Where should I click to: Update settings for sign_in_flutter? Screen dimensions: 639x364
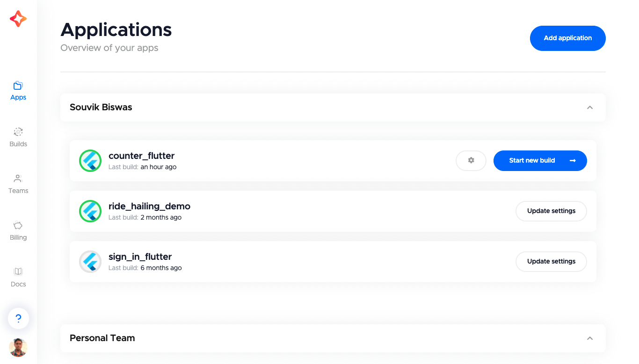[x=551, y=262]
